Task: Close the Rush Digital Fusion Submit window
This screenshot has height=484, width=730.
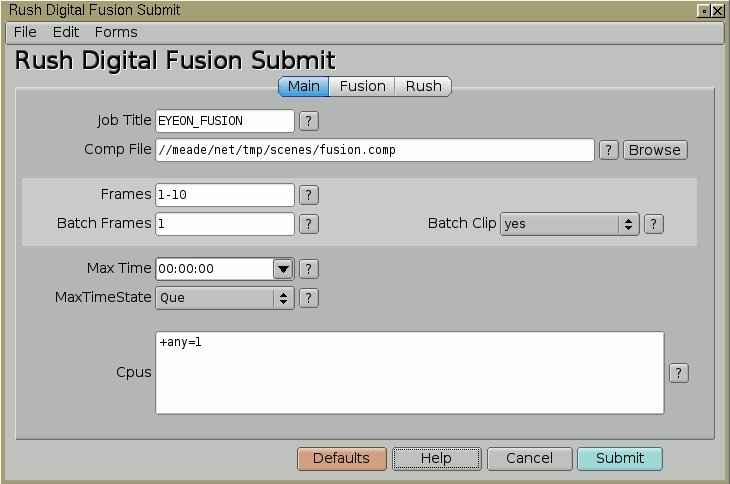Action: tap(718, 11)
